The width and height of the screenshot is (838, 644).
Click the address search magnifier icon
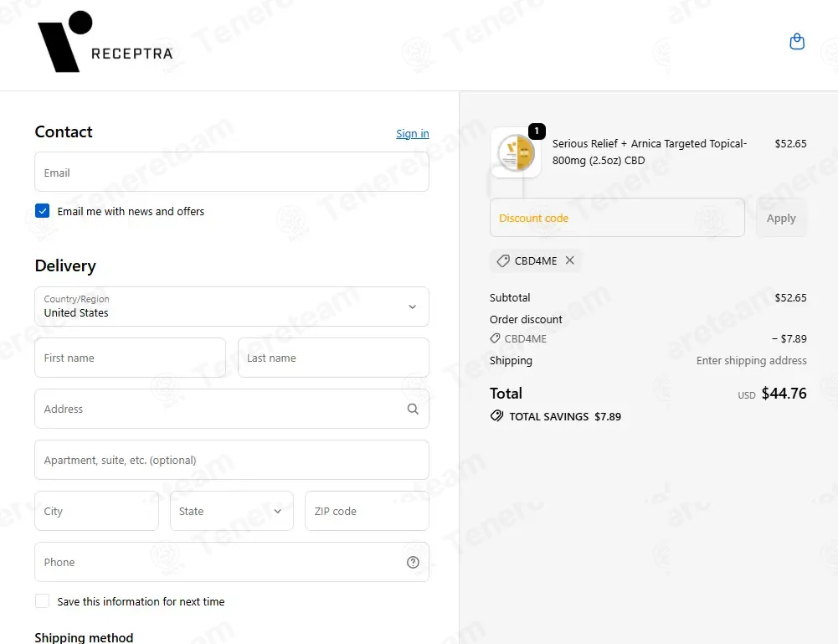click(413, 409)
